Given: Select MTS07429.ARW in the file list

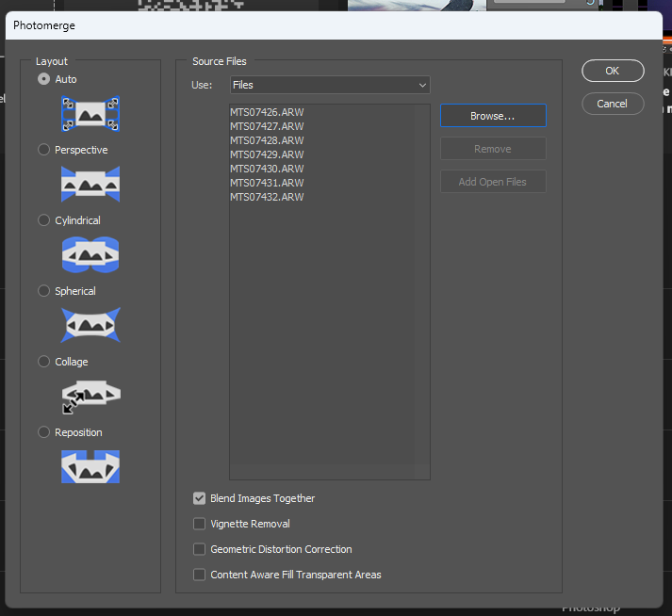Looking at the screenshot, I should tap(267, 154).
